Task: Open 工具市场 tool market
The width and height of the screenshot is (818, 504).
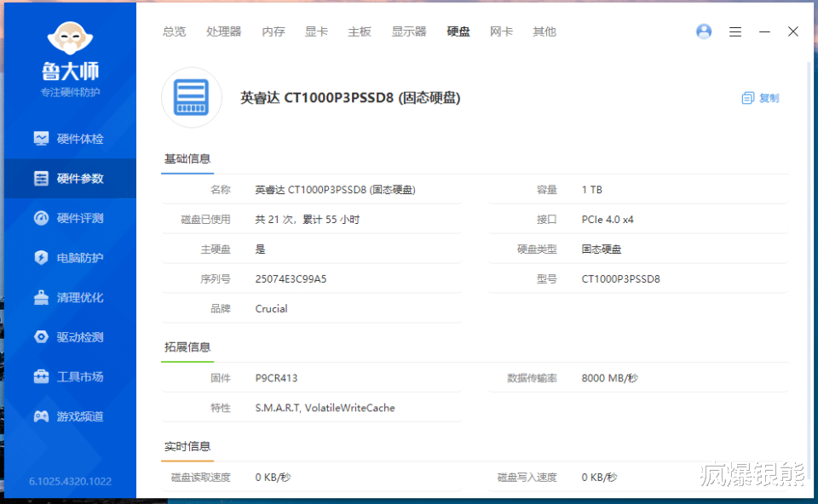Action: (70, 376)
